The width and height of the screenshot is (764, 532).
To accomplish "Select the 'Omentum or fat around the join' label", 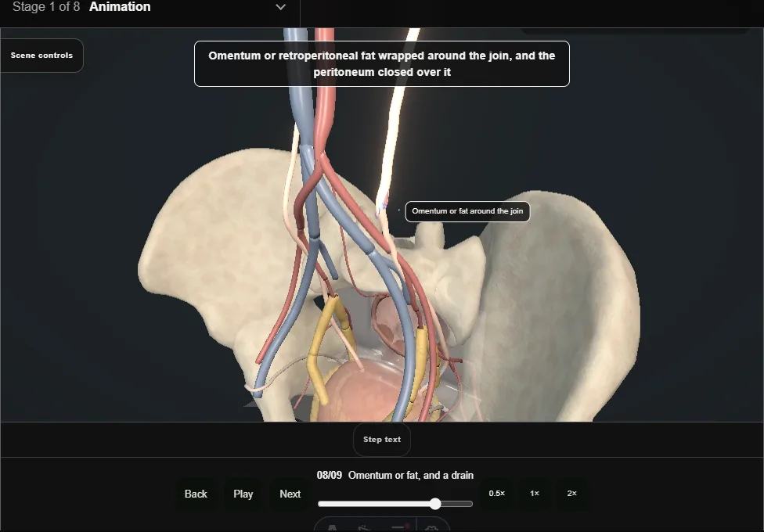I will coord(468,211).
